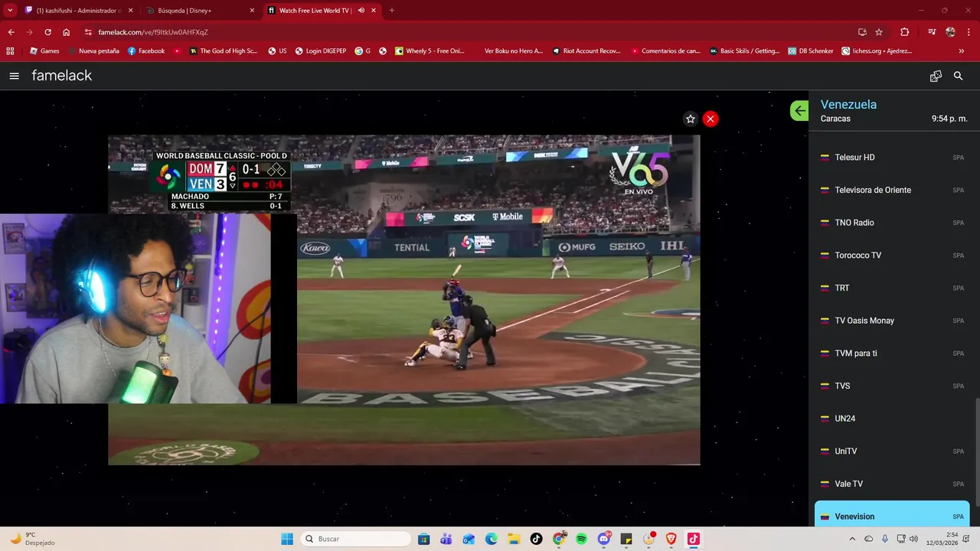Select the UniTV channel
Screen dimensions: 980x551
(892, 451)
